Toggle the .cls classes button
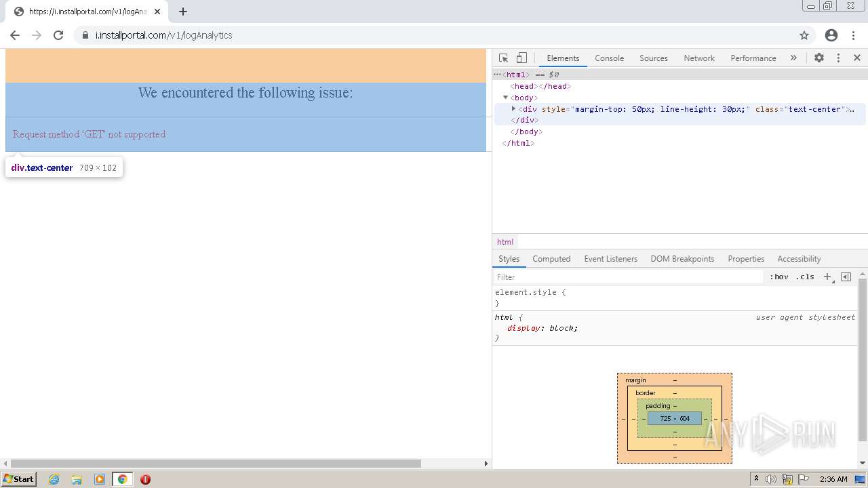Screen dimensions: 868x488 click(x=805, y=277)
